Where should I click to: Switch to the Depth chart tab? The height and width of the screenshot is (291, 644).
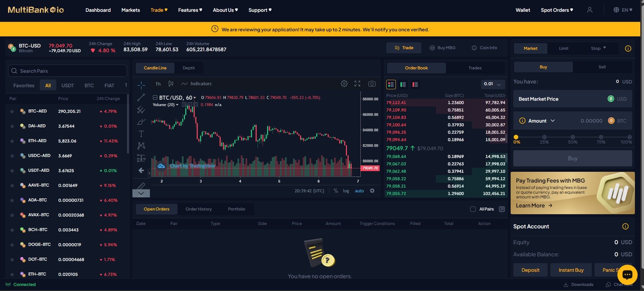pos(189,68)
